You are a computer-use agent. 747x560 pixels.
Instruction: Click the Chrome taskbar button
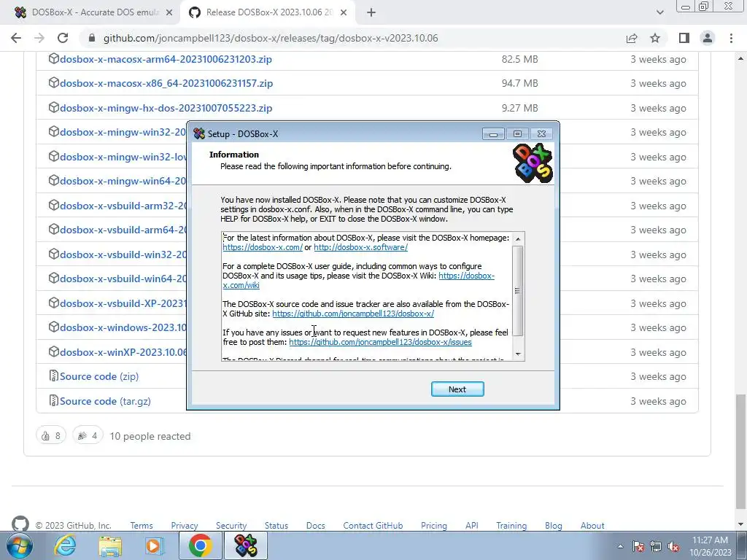click(201, 545)
